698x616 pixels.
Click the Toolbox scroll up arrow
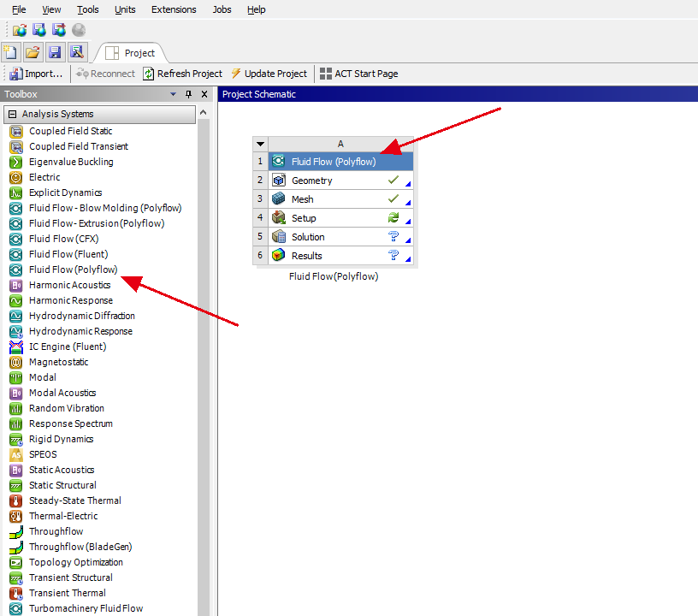[203, 113]
